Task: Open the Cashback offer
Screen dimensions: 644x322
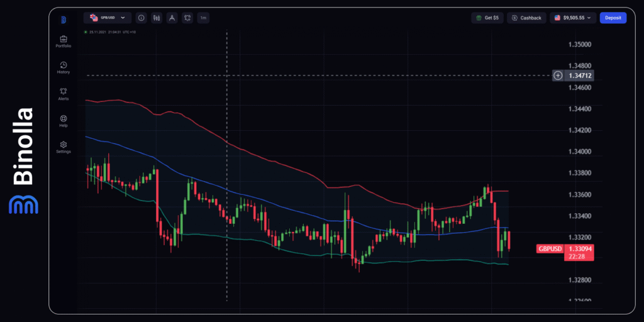Action: pos(526,18)
